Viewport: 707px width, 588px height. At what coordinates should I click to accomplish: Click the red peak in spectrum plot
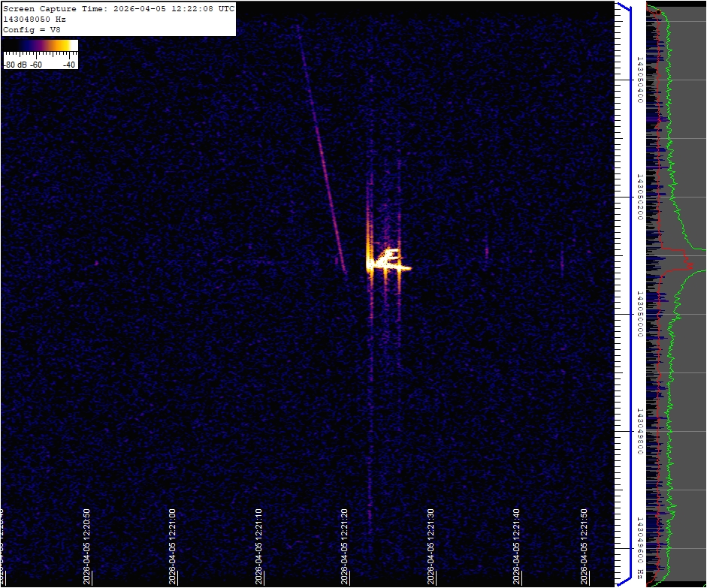coord(689,264)
